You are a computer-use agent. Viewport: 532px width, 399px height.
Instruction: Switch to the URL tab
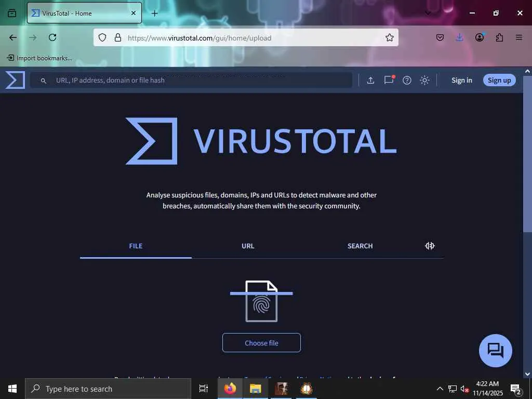[248, 246]
